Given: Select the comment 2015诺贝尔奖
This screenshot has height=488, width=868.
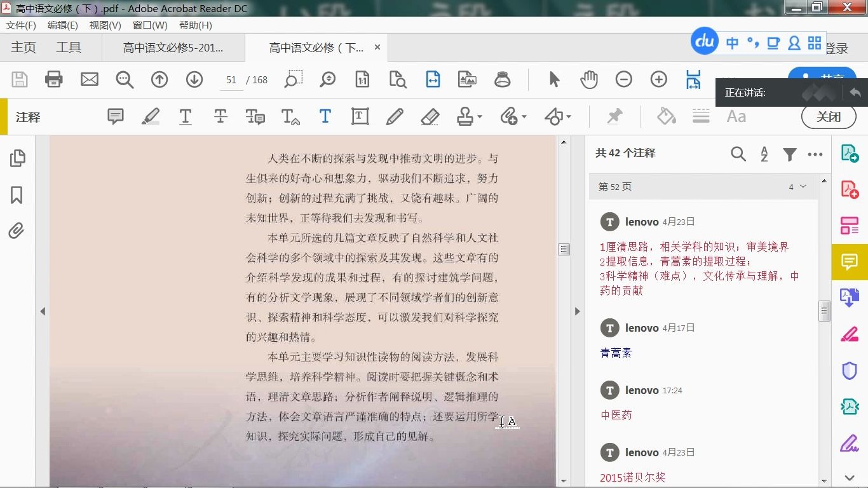Looking at the screenshot, I should click(633, 478).
